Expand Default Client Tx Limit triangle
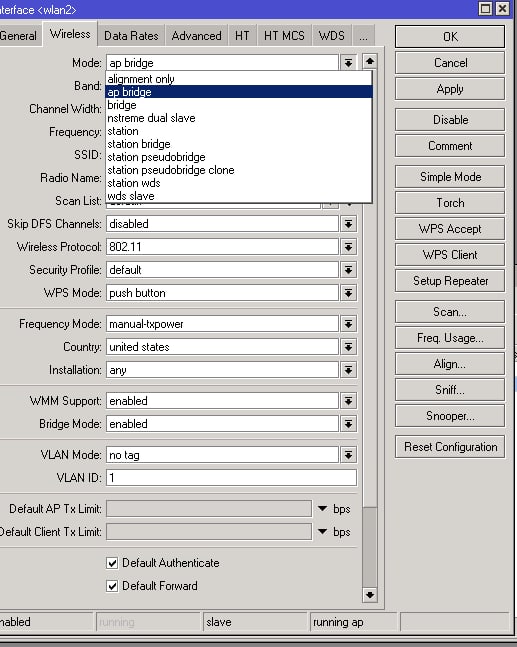Image resolution: width=517 pixels, height=647 pixels. [323, 531]
